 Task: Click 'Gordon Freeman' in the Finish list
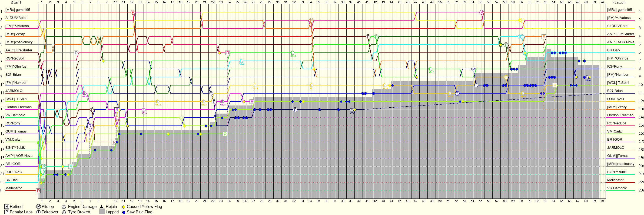620,115
